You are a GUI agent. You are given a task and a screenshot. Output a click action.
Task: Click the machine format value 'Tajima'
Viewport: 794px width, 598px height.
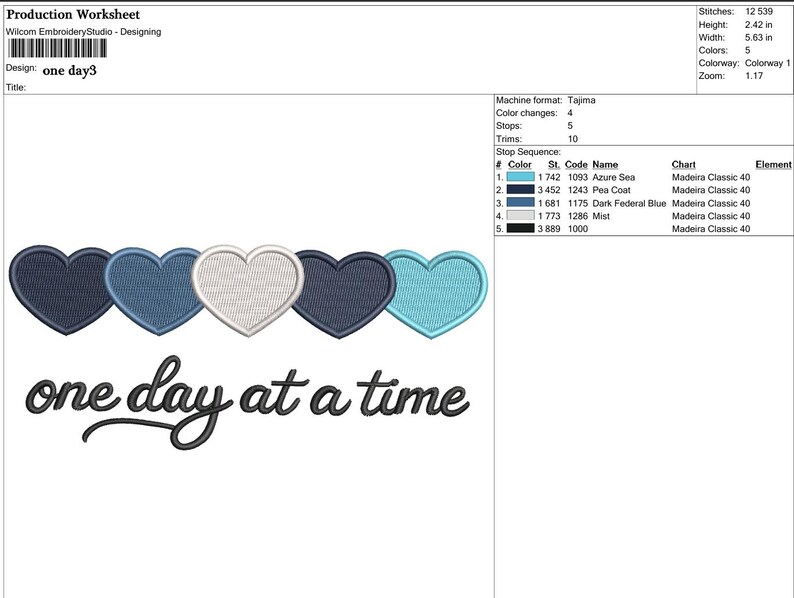[581, 100]
